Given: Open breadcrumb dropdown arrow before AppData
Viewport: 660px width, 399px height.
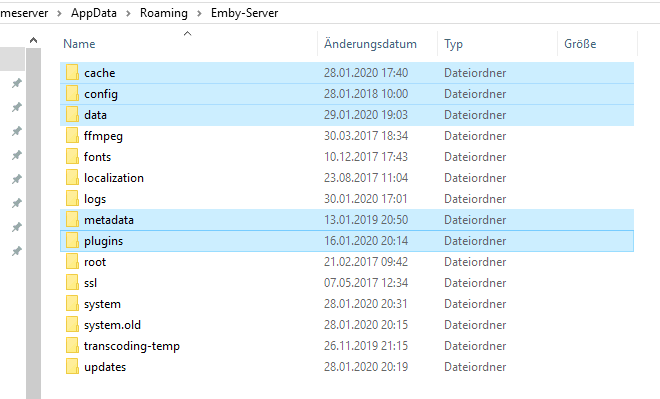Looking at the screenshot, I should pos(59,13).
